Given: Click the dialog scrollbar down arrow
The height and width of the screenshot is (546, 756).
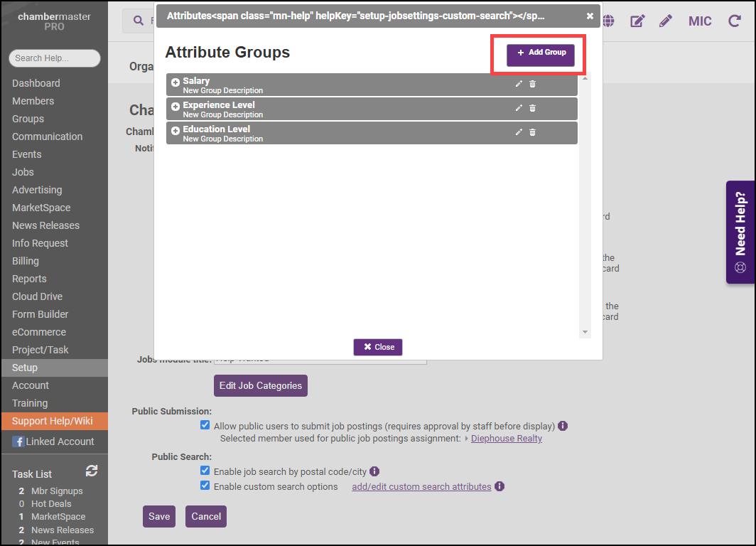Looking at the screenshot, I should coord(585,332).
